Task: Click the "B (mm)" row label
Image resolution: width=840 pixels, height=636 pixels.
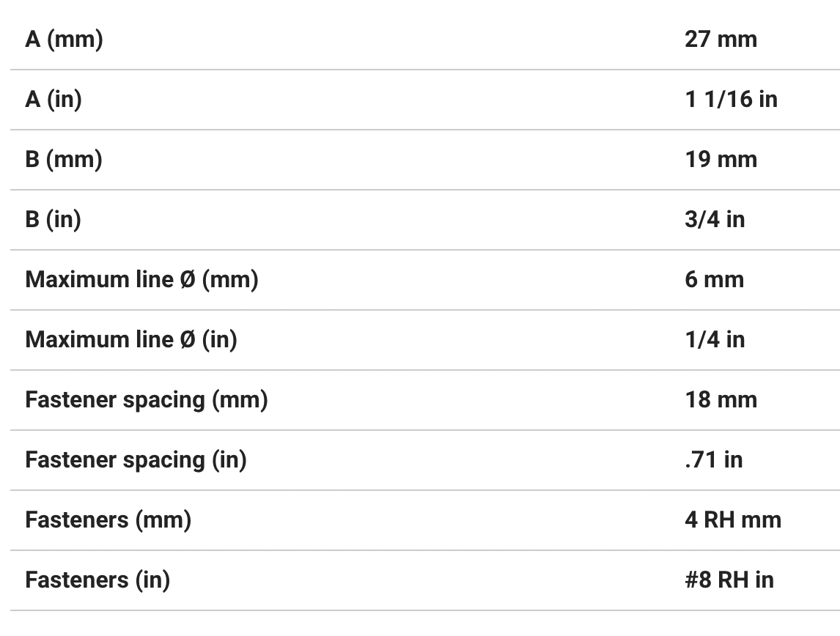Action: click(x=64, y=159)
